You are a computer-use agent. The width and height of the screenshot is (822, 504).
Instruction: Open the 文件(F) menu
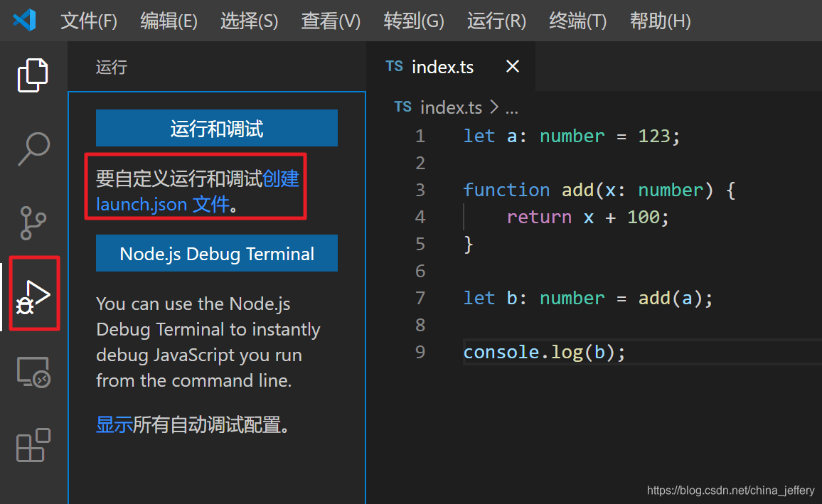coord(88,21)
